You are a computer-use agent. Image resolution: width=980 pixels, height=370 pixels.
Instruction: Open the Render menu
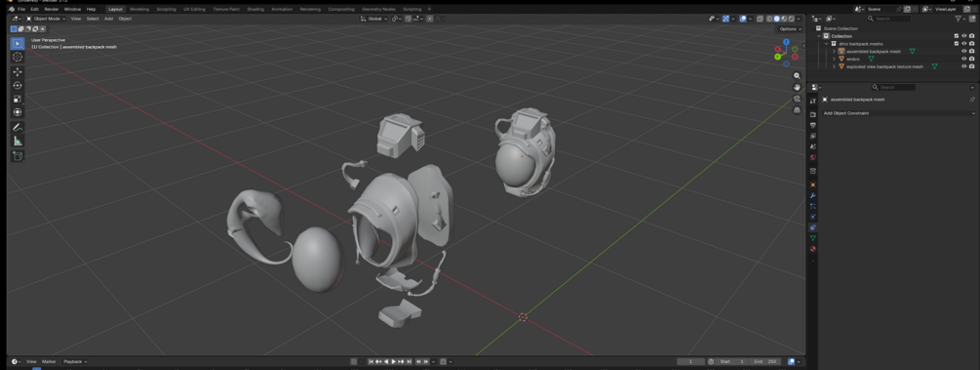[52, 10]
